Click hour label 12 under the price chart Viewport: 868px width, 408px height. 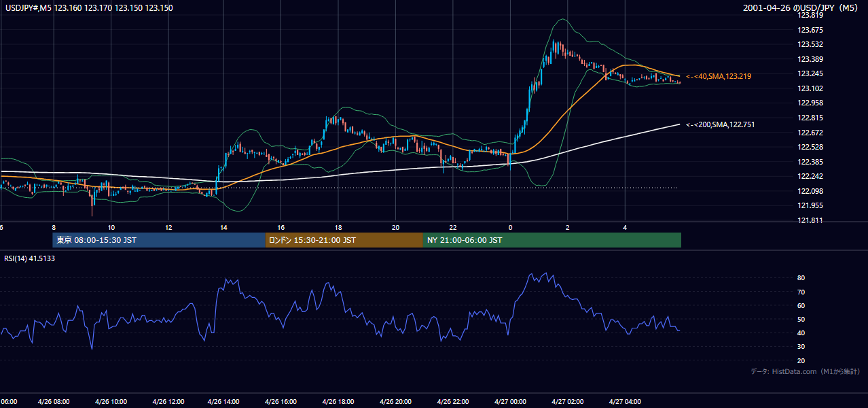tap(168, 227)
